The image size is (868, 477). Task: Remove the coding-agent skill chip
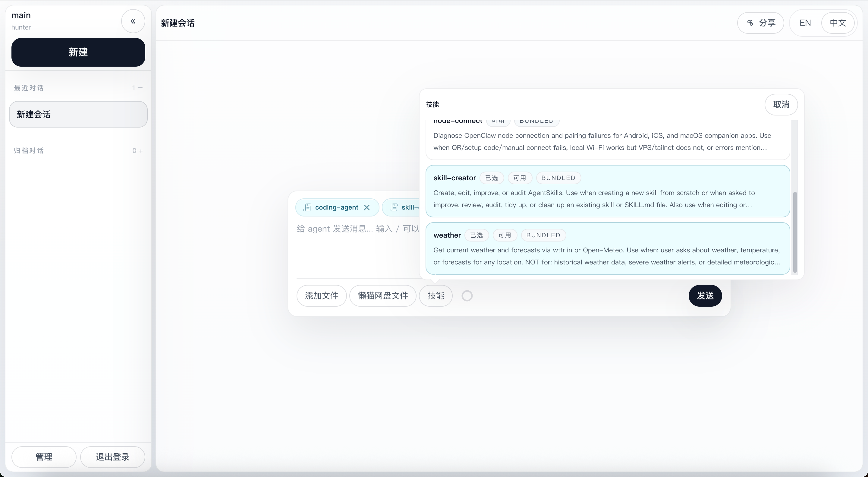click(367, 207)
